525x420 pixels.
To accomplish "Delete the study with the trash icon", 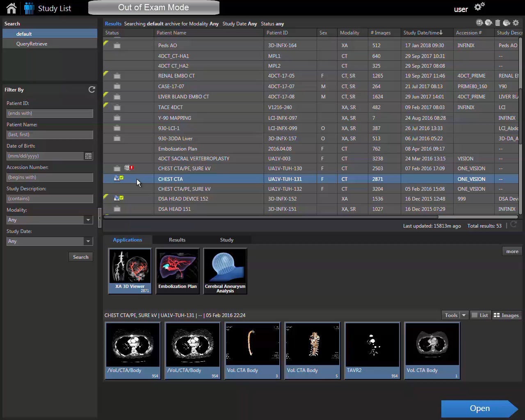I will (x=498, y=23).
